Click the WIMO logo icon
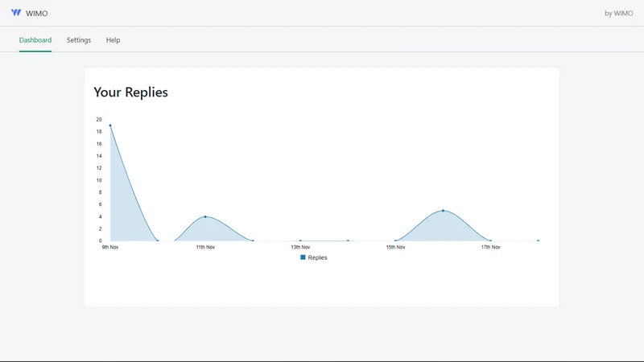 point(16,13)
